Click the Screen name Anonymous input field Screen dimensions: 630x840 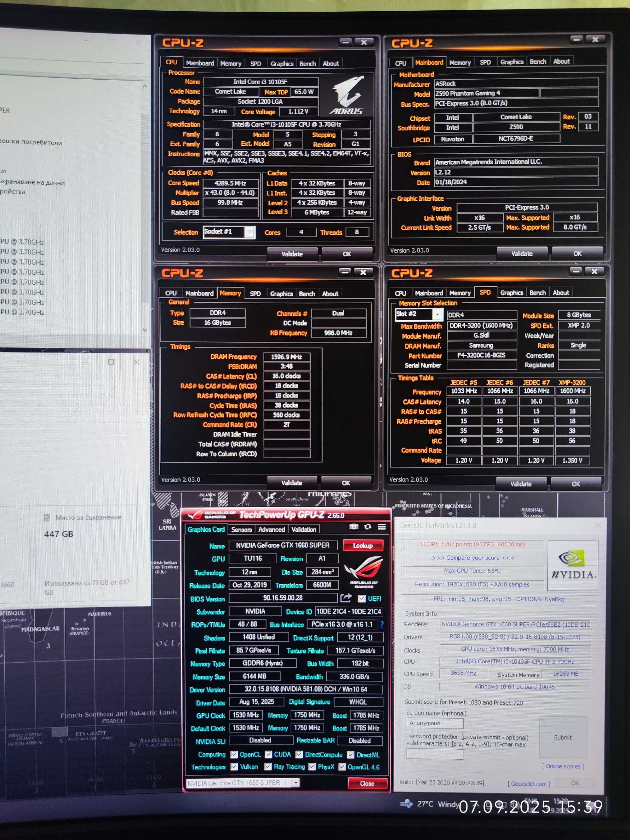click(434, 723)
